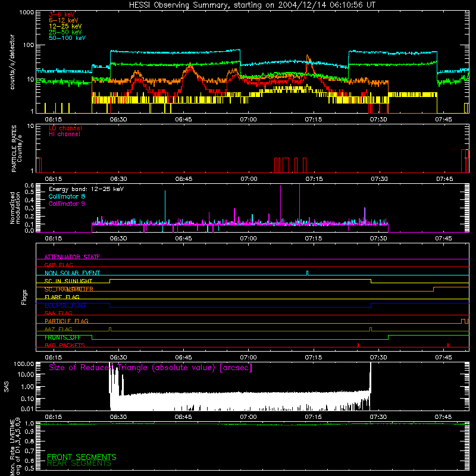Click the 07:15 tick under the modulation plot

tap(314, 239)
